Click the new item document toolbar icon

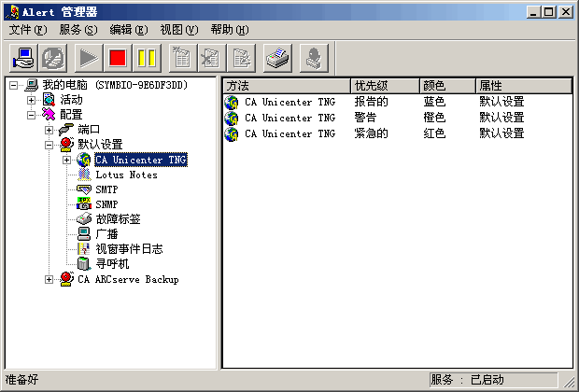click(x=182, y=58)
